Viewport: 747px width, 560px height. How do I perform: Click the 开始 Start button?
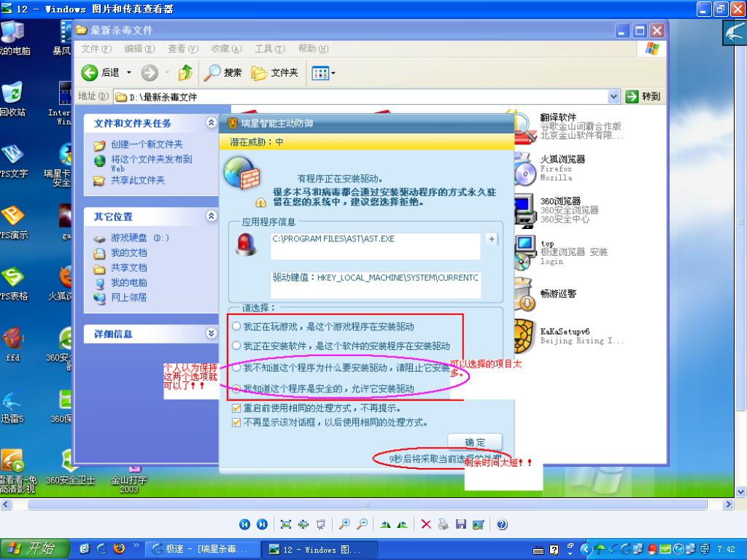click(x=35, y=549)
